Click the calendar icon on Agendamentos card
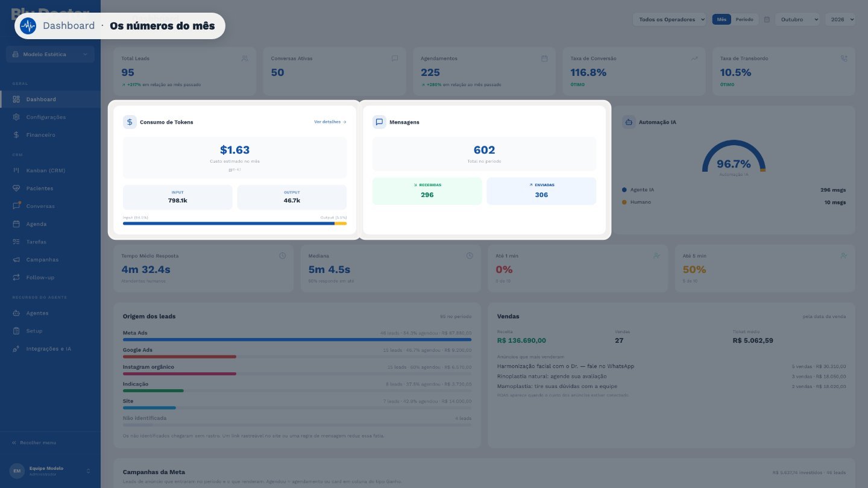Screen dimensions: 868x488 (x=544, y=58)
